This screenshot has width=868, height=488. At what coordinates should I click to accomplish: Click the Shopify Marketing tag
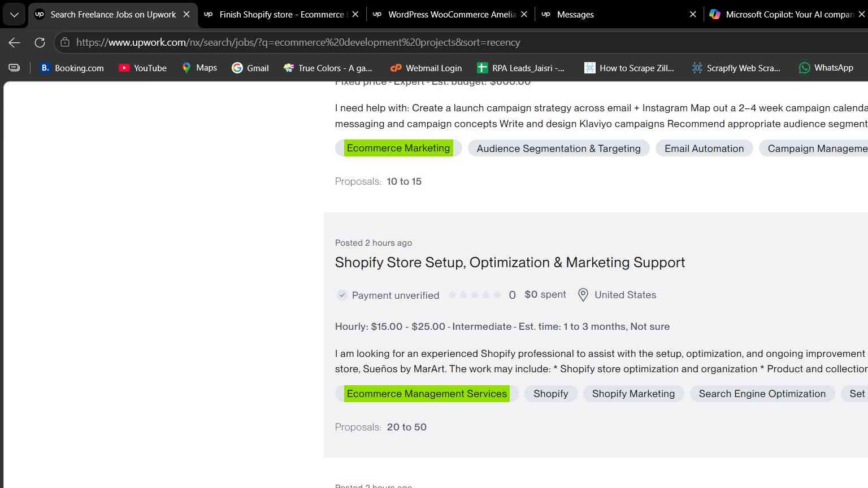(633, 394)
